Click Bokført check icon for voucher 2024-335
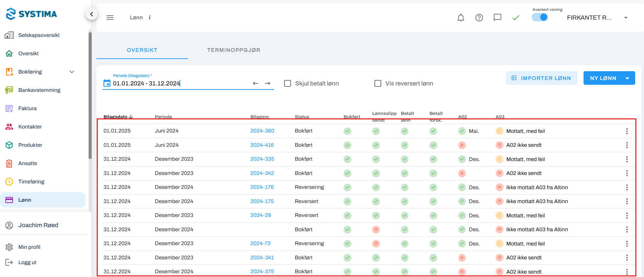The height and width of the screenshot is (277, 644). [x=347, y=159]
